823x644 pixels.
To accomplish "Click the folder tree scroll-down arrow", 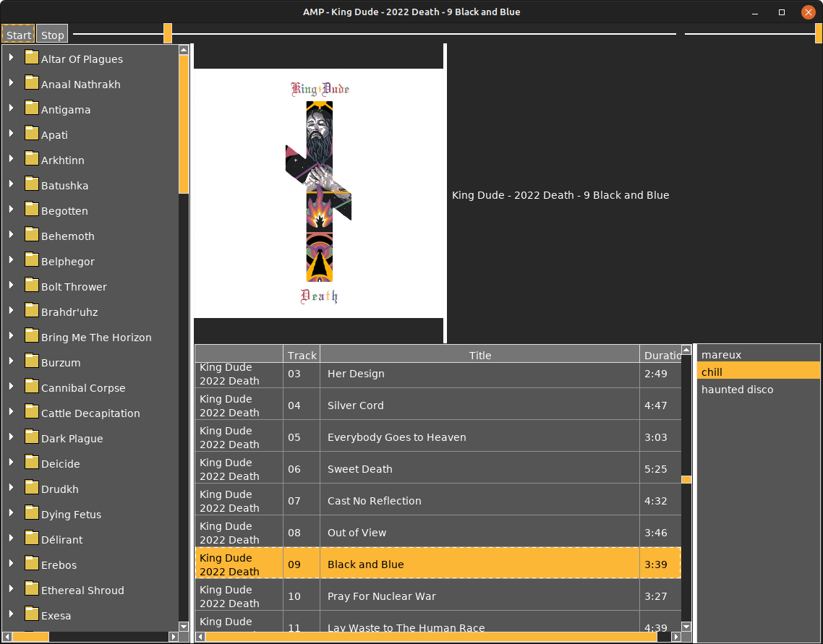I will click(x=184, y=626).
